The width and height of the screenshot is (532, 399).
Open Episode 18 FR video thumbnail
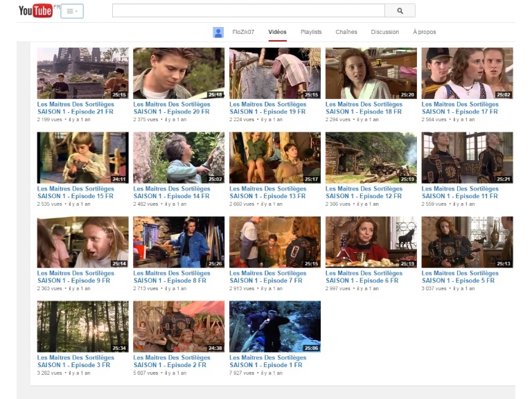pyautogui.click(x=371, y=73)
